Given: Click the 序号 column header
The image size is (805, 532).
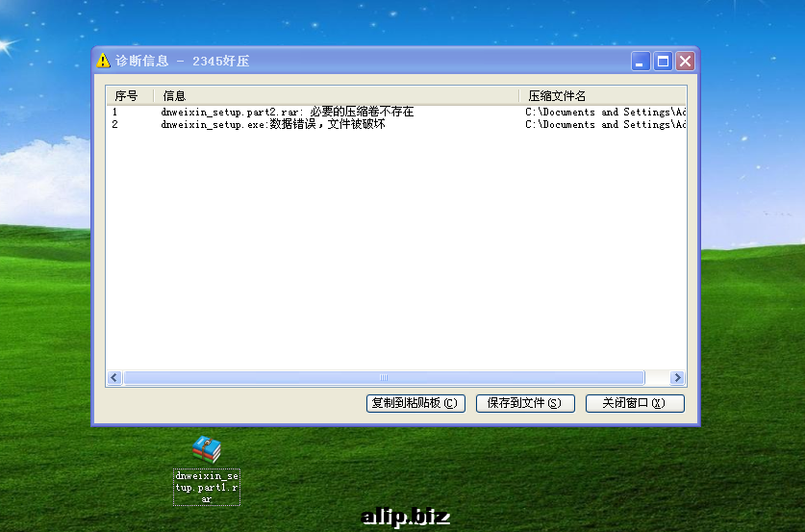Looking at the screenshot, I should [x=130, y=96].
